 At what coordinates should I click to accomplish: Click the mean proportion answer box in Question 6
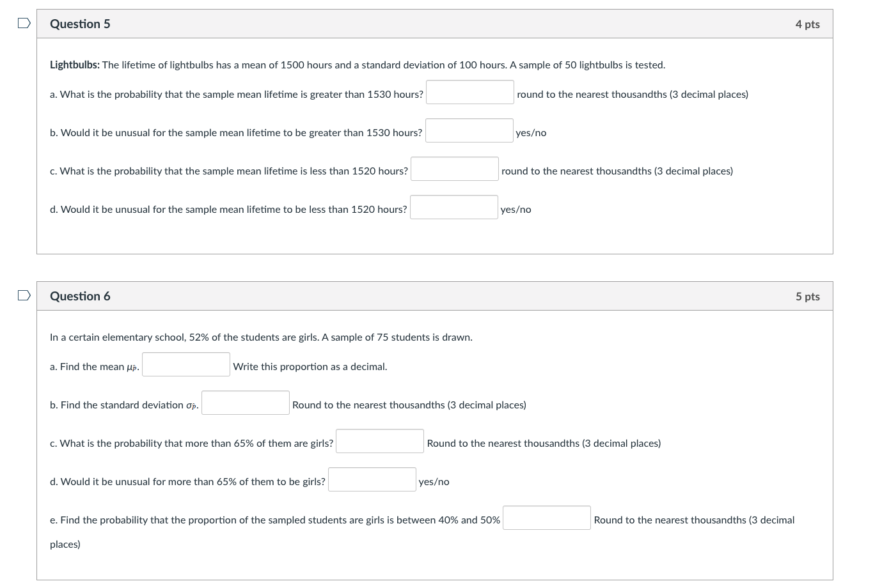(x=185, y=364)
